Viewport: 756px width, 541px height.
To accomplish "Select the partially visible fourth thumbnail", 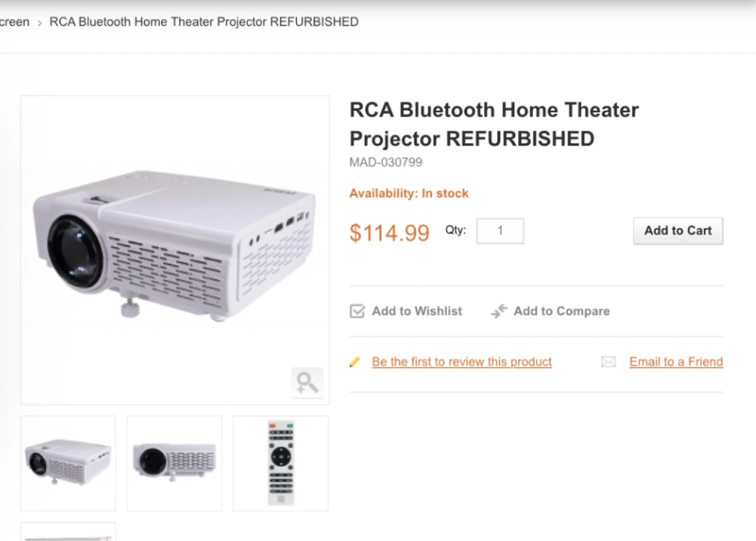I will pyautogui.click(x=68, y=533).
